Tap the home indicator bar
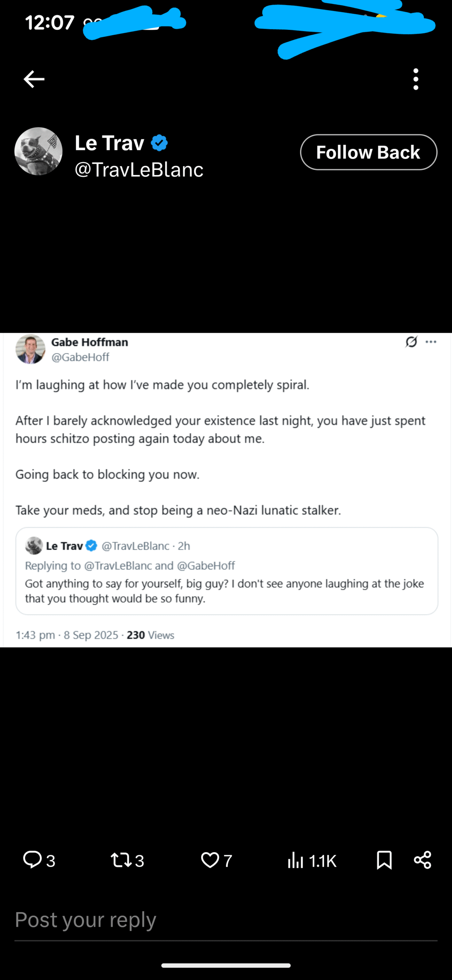This screenshot has width=452, height=980. tap(226, 965)
